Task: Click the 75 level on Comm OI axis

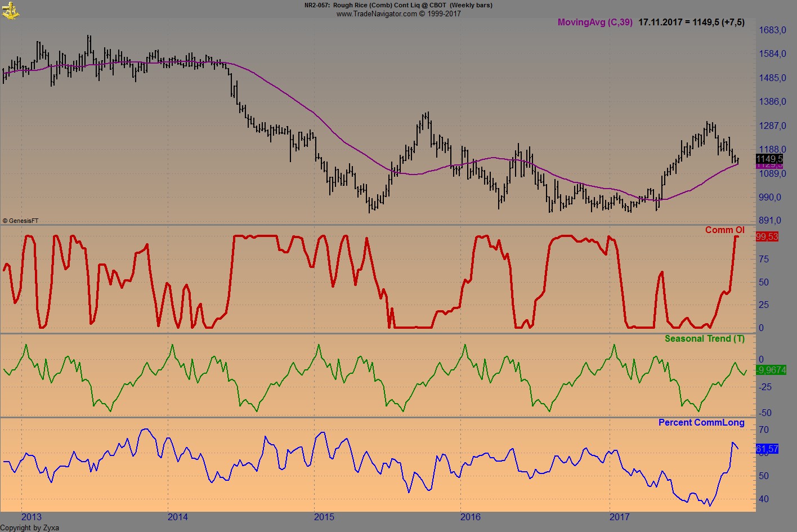Action: 764,259
